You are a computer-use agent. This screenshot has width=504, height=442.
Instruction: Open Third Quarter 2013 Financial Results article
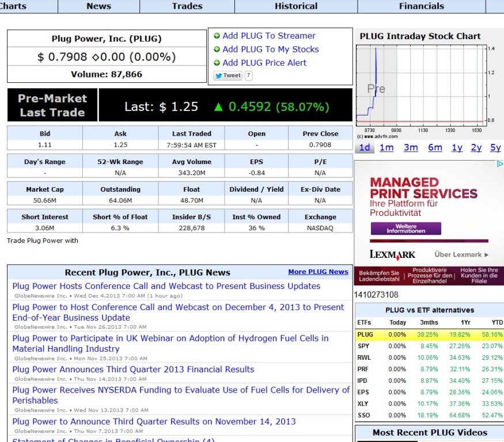[133, 369]
